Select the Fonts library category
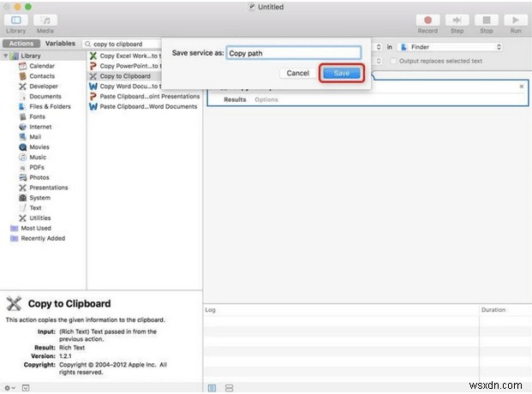 (37, 116)
